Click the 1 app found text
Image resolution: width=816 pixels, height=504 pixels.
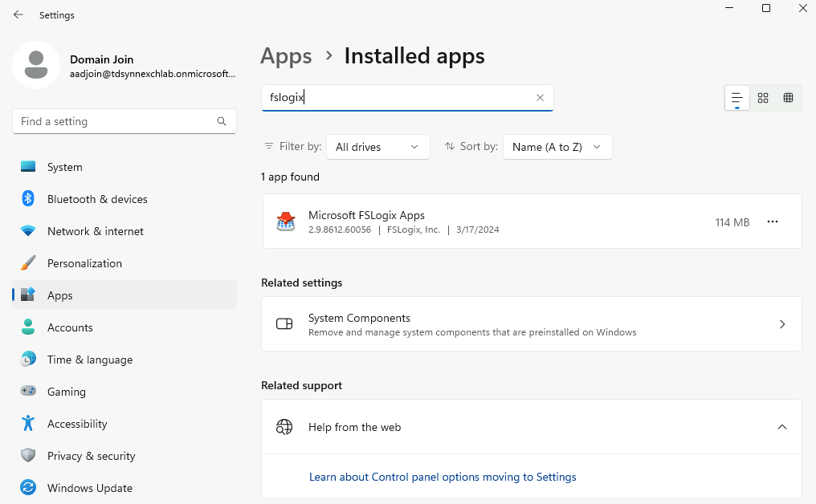click(x=291, y=177)
